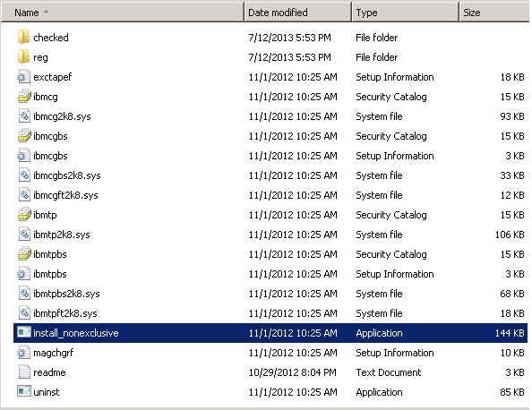Screen dimensions: 532x410
Task: Click the install_nonexclusive application icon
Action: coord(24,332)
